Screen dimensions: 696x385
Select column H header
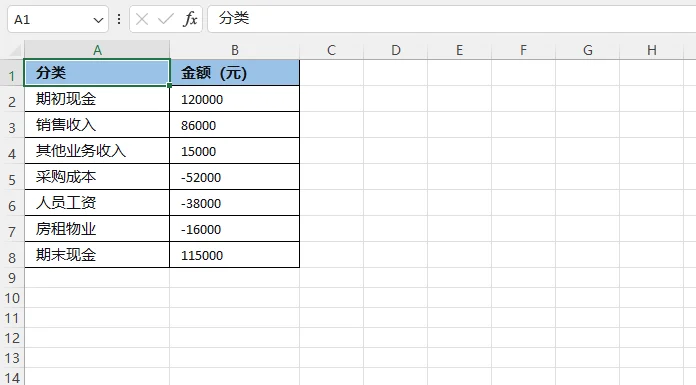click(x=651, y=50)
